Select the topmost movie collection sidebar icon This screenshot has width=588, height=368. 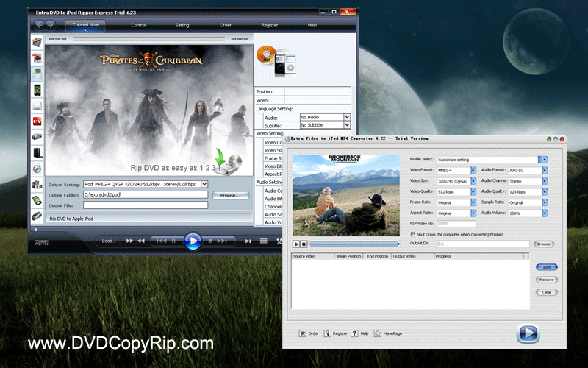coord(37,42)
